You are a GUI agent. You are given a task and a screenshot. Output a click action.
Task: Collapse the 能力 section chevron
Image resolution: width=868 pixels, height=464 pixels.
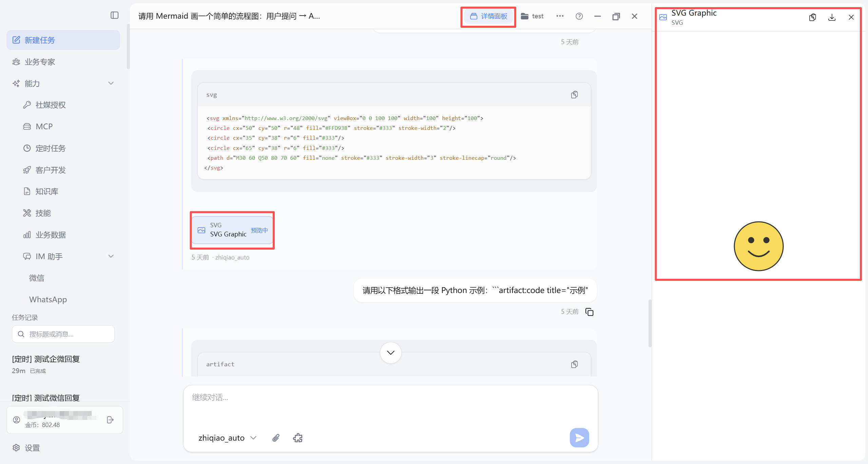(x=111, y=83)
